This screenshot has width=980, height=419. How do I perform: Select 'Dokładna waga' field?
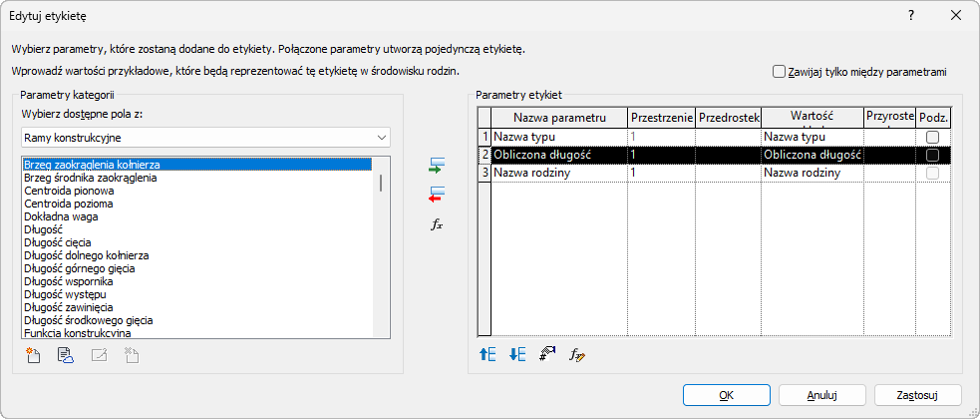pyautogui.click(x=197, y=216)
